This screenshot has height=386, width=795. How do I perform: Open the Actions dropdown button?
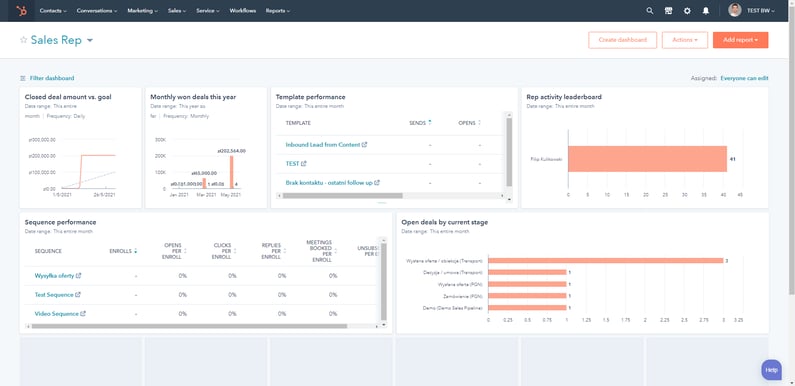coord(684,40)
